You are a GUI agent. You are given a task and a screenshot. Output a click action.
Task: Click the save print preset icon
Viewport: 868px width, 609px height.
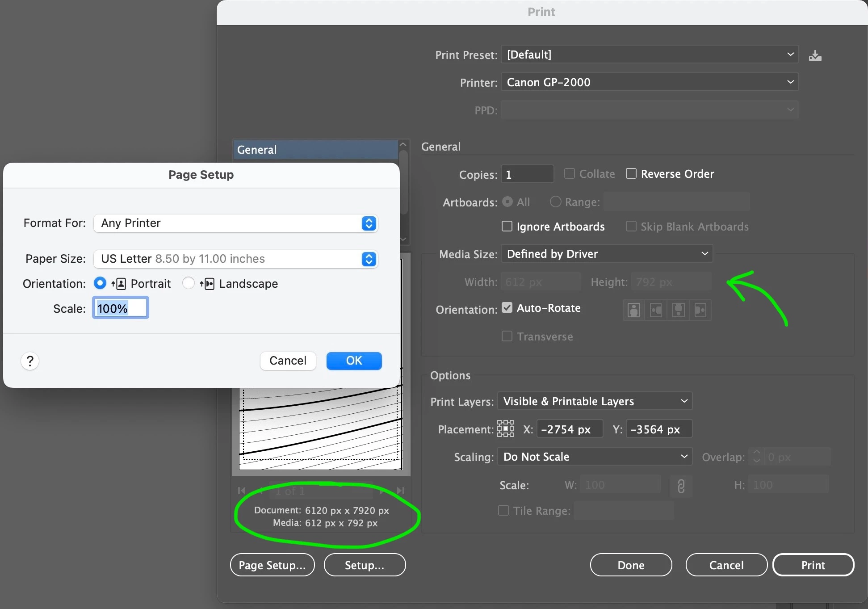pyautogui.click(x=815, y=55)
